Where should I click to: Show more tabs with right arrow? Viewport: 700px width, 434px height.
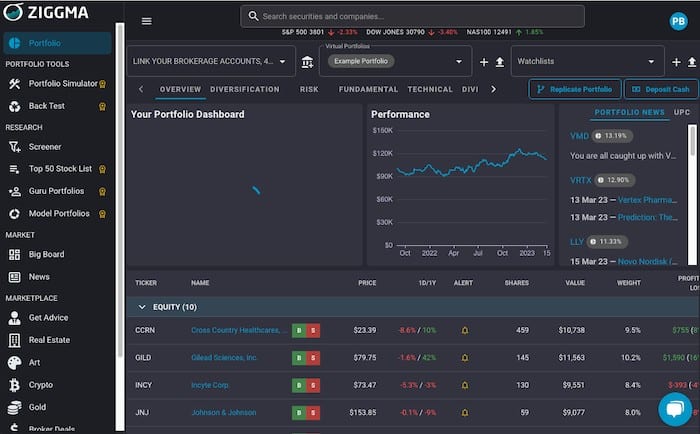coord(493,89)
